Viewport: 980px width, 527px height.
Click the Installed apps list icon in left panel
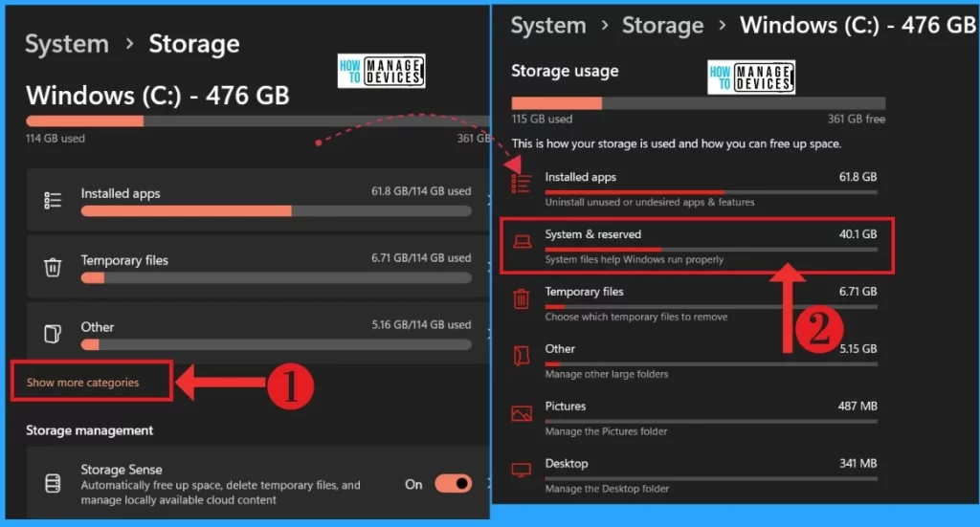pos(53,200)
